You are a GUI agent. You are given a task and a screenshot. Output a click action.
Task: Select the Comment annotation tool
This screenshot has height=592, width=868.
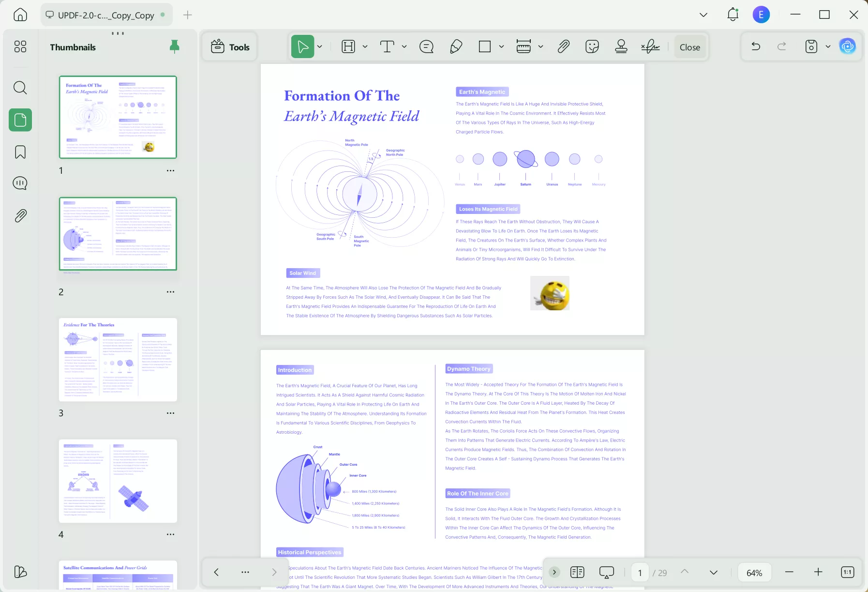[x=426, y=46]
